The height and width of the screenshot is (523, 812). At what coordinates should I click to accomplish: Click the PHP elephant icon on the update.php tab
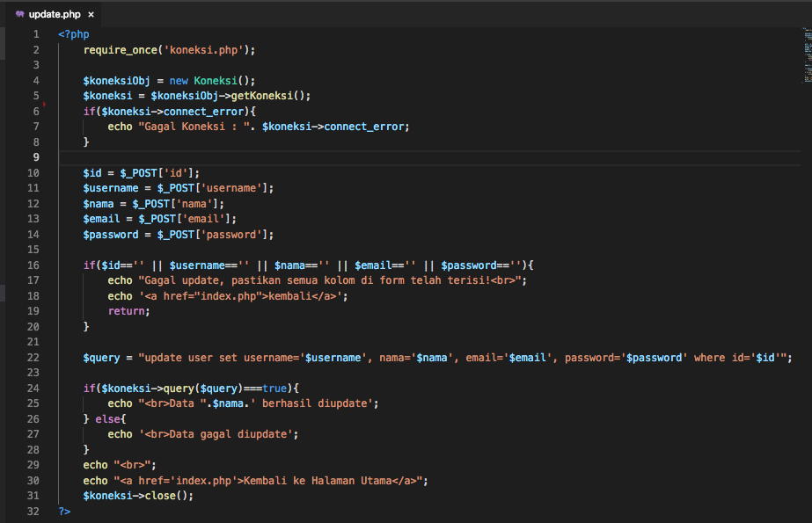(19, 13)
